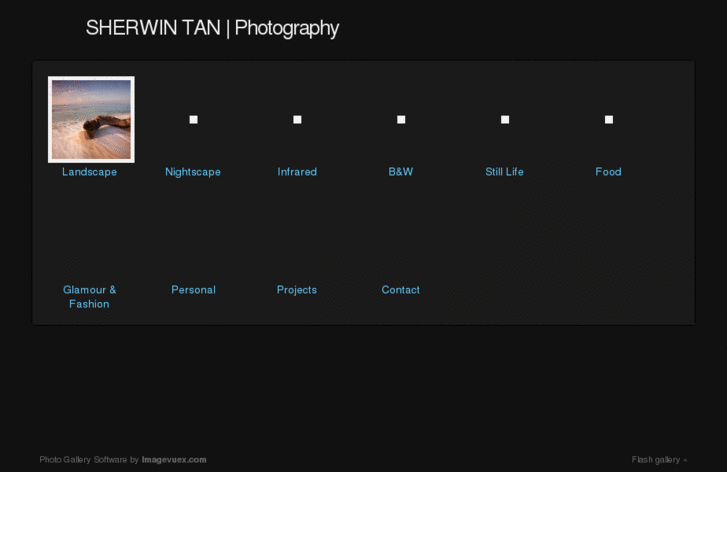Image resolution: width=727 pixels, height=545 pixels.
Task: Click the Still Life placeholder thumbnail square
Action: [505, 120]
